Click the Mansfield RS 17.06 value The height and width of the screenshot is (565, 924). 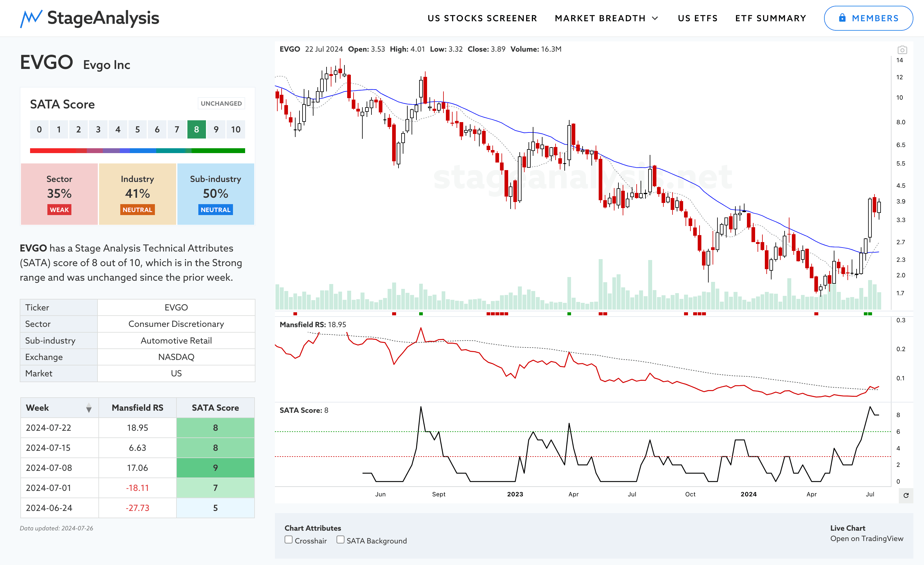pyautogui.click(x=137, y=468)
